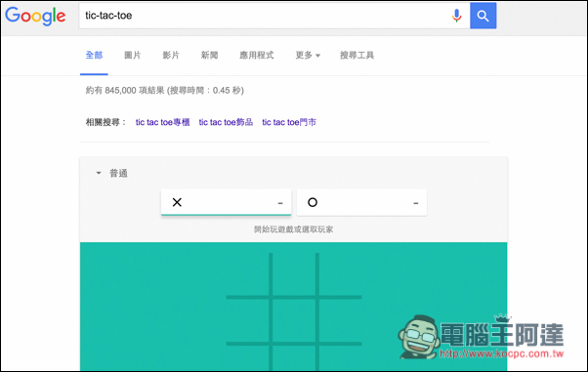
Task: Go to the 新聞 tab
Action: coord(209,55)
